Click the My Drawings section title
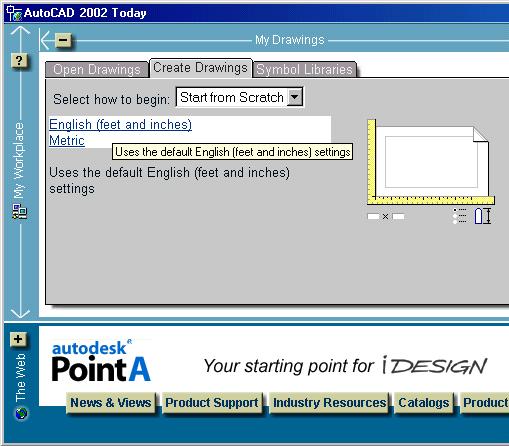 click(x=290, y=40)
